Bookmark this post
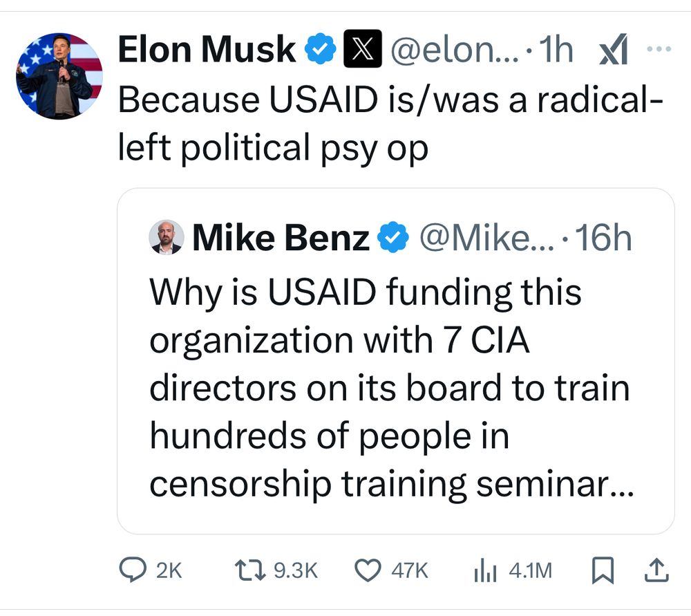Viewport: 691px width, 616px height. click(x=603, y=570)
